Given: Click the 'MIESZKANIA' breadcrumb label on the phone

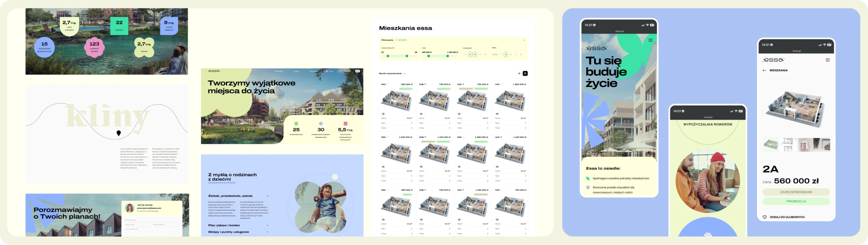Looking at the screenshot, I should (778, 70).
